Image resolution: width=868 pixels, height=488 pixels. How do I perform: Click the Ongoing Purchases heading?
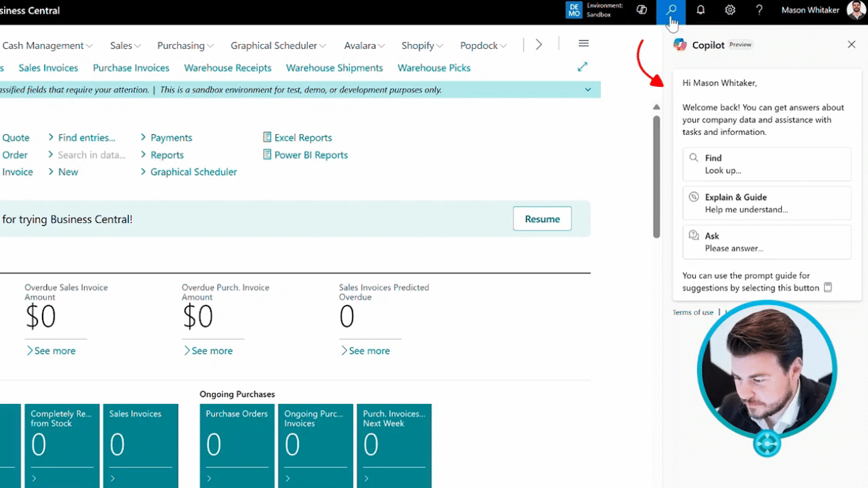coord(237,395)
